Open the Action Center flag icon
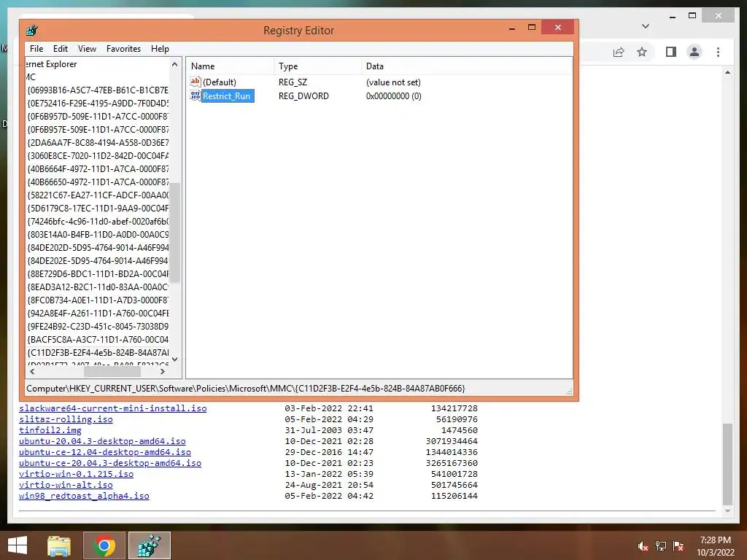 pyautogui.click(x=678, y=546)
